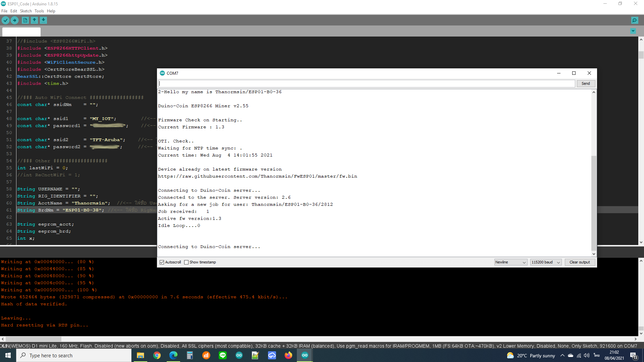This screenshot has width=644, height=362.
Task: Open LINE messenger from the taskbar
Action: [223, 355]
